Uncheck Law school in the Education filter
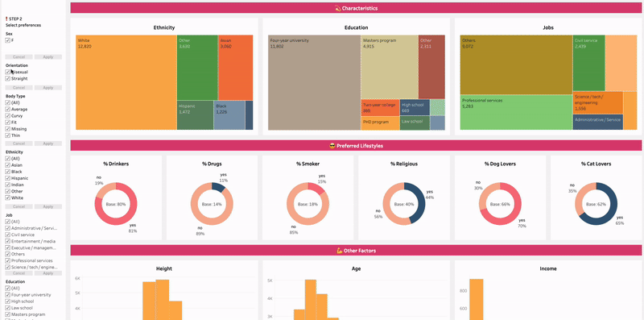Screen dimensions: 644x320 pos(7,308)
